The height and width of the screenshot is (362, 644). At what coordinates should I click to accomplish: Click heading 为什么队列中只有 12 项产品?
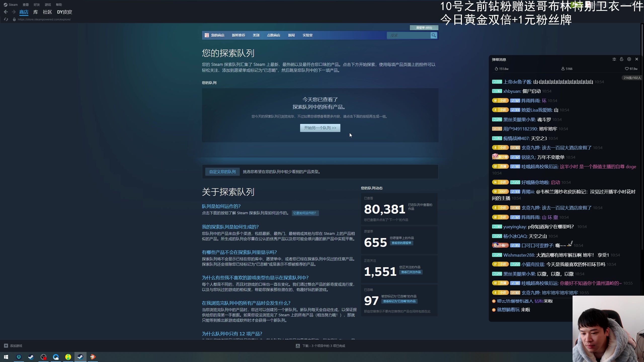coord(232,334)
